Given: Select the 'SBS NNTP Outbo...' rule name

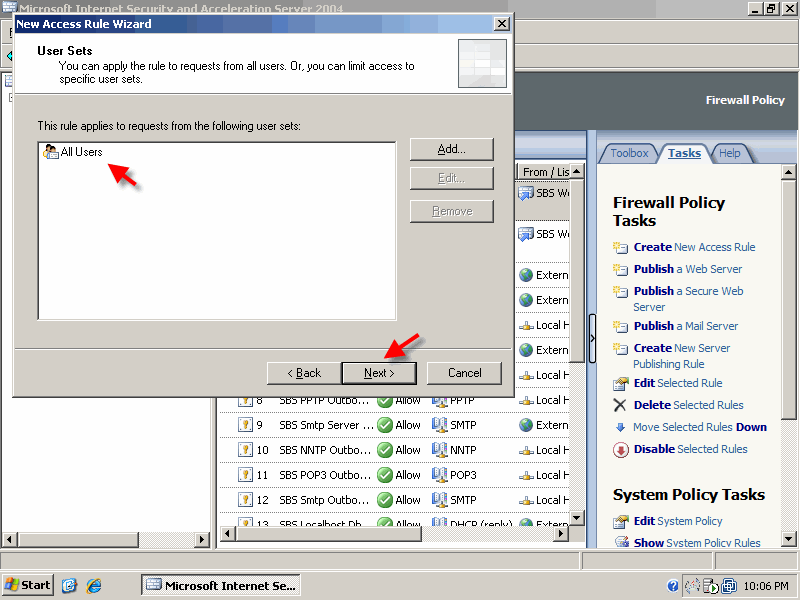Looking at the screenshot, I should pyautogui.click(x=324, y=450).
